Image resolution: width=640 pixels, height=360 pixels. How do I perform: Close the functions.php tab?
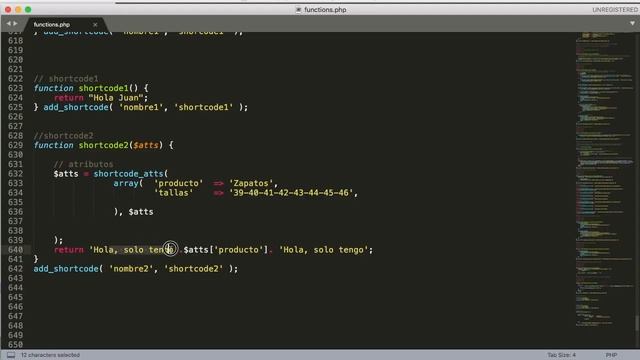[x=95, y=24]
